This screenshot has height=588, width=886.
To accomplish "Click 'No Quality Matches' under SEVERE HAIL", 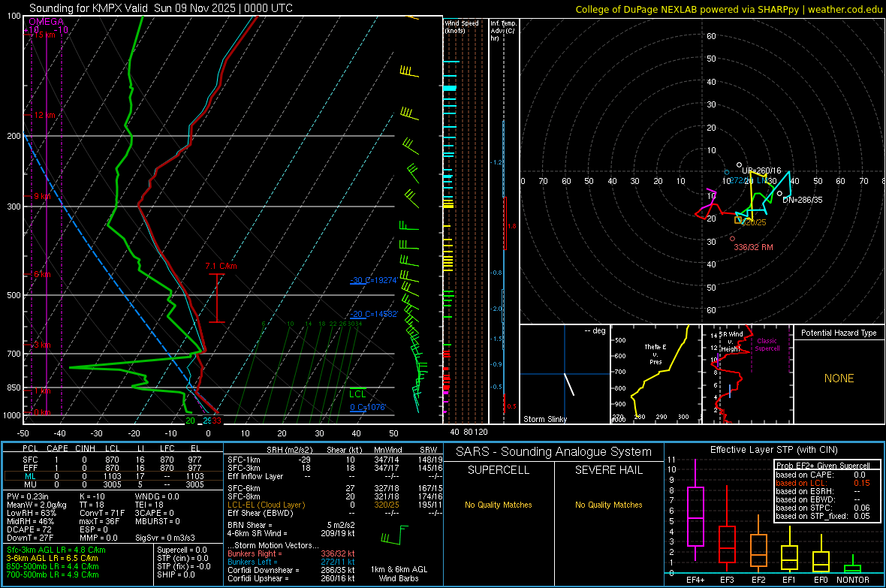I will click(609, 505).
